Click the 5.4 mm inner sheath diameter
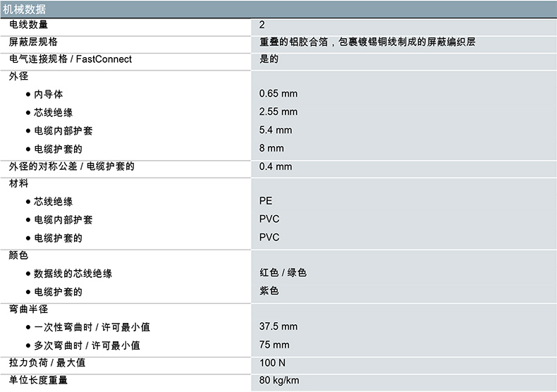 (x=275, y=130)
